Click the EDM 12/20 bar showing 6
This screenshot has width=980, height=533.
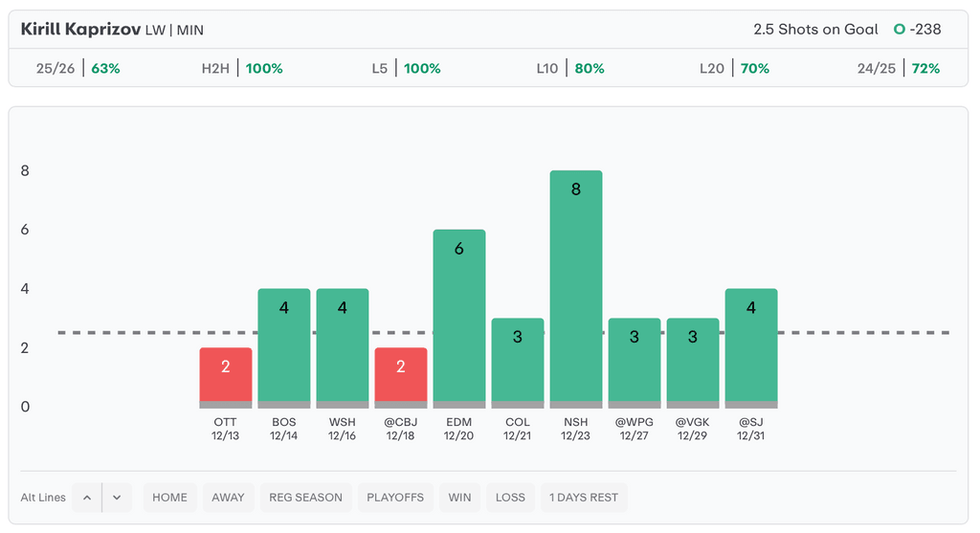[x=459, y=318]
